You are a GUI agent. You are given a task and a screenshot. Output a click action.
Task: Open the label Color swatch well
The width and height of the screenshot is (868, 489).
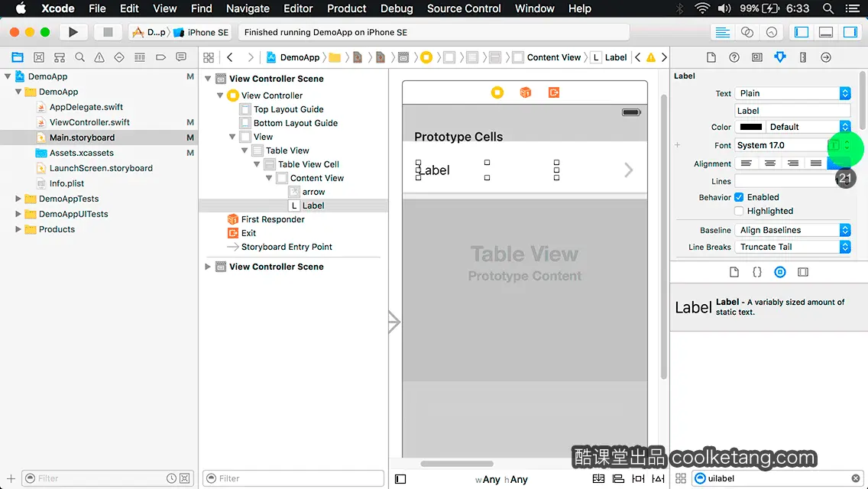click(x=750, y=127)
